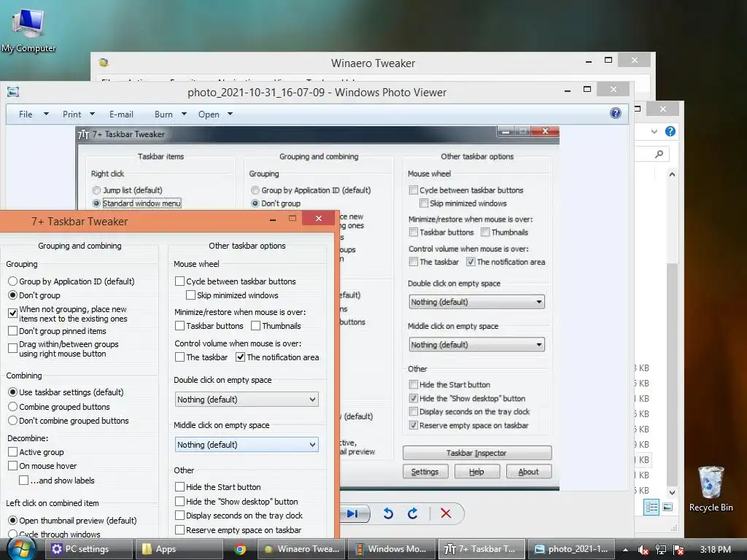The width and height of the screenshot is (747, 560).
Task: Click the Action Center flag tray icon
Action: pos(679,550)
